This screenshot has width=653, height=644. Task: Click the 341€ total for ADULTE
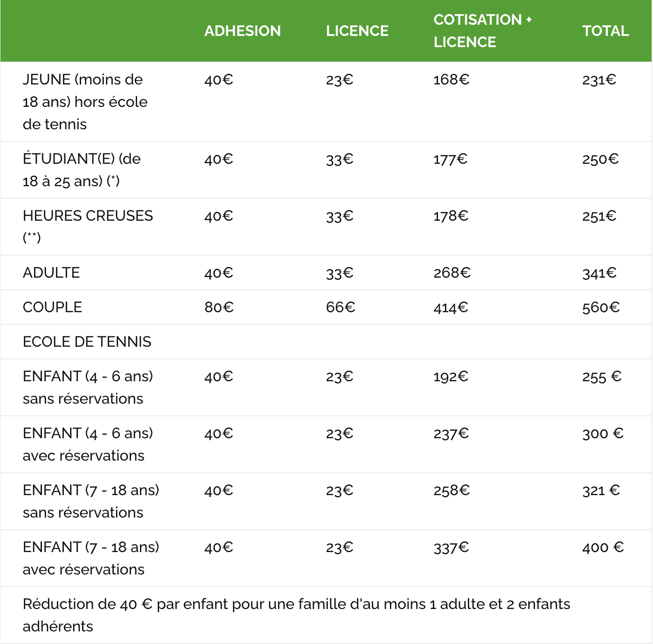[x=599, y=273]
